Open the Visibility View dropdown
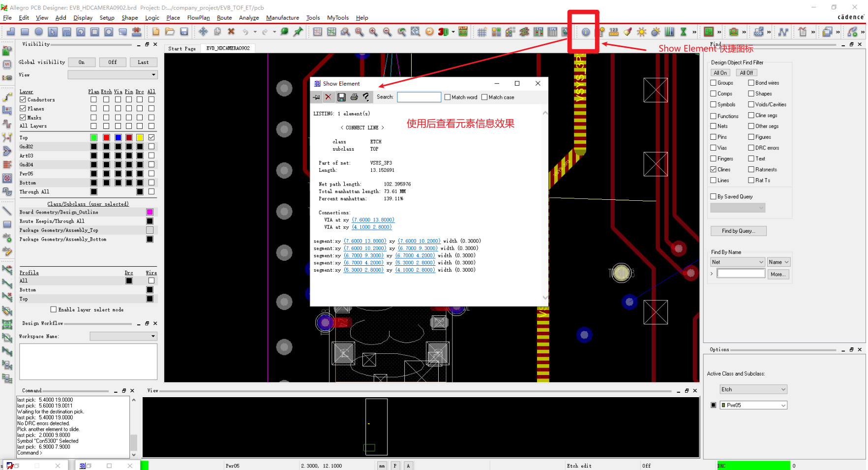The height and width of the screenshot is (470, 868). coord(113,75)
